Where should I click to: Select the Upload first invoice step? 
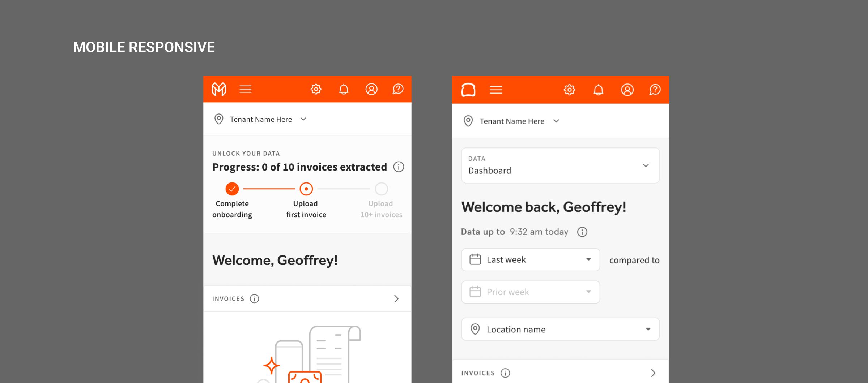306,189
